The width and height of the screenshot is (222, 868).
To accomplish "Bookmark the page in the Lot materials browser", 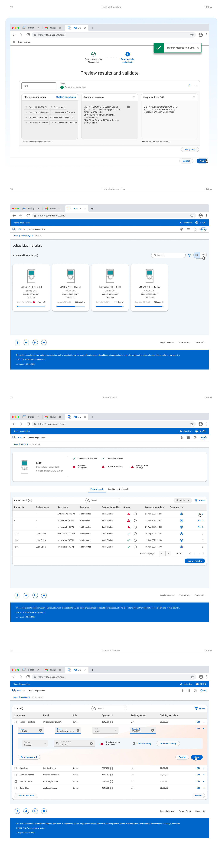I will click(x=192, y=216).
